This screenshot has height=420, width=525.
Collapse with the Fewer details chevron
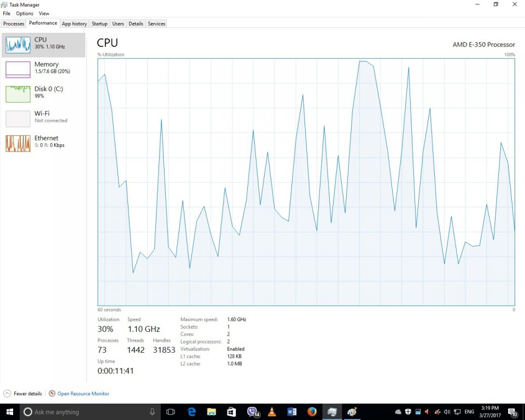7,394
